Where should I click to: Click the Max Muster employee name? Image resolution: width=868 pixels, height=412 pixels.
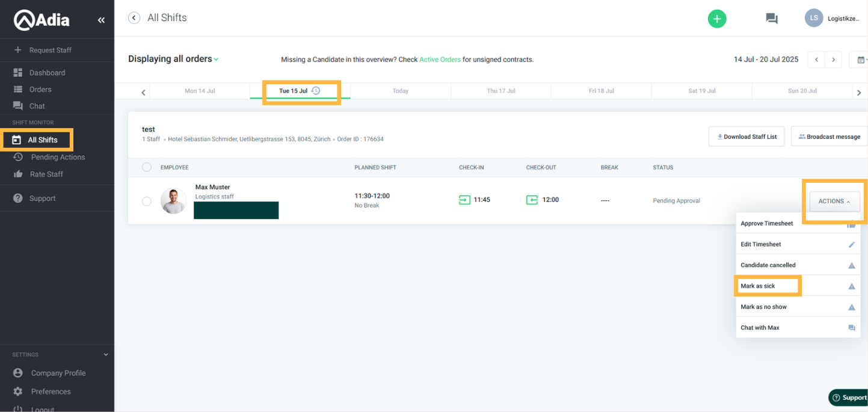[x=212, y=187]
